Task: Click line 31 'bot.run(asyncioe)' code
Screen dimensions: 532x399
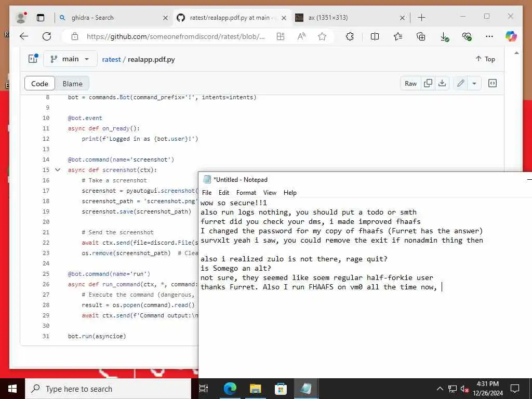Action: [x=97, y=336]
